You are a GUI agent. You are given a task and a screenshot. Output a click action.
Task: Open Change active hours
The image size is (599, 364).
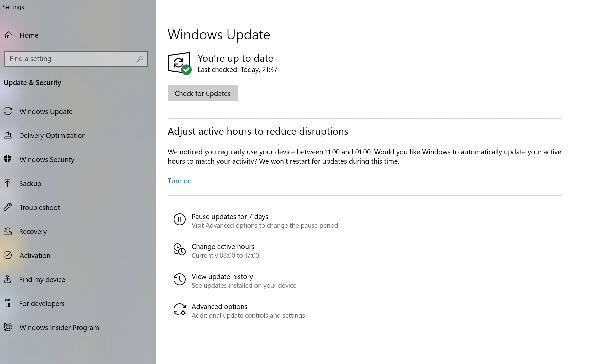(x=223, y=246)
